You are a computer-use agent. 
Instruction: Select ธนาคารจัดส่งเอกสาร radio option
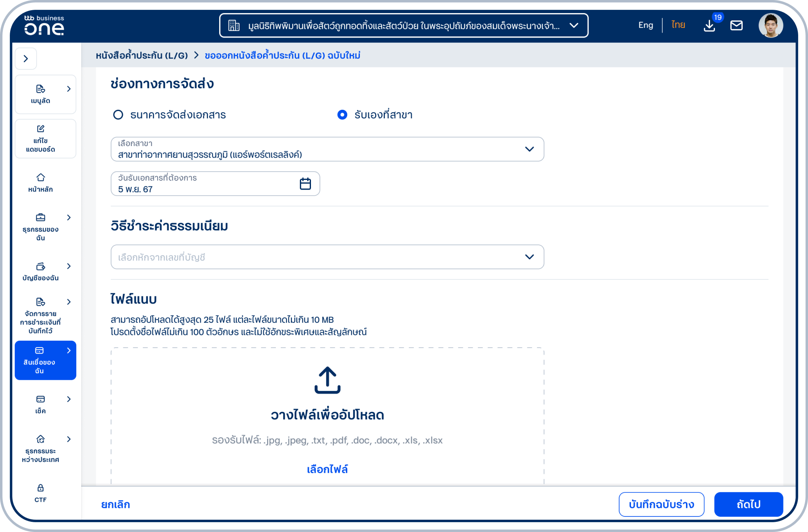click(x=118, y=115)
